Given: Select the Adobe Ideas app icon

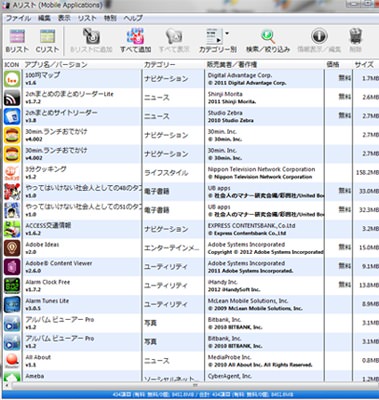Looking at the screenshot, I should [12, 248].
